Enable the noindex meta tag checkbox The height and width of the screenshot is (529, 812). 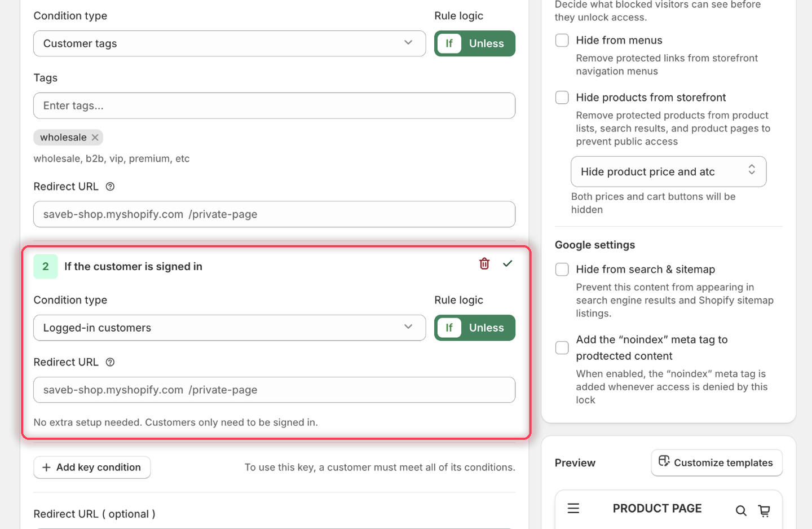pos(562,347)
